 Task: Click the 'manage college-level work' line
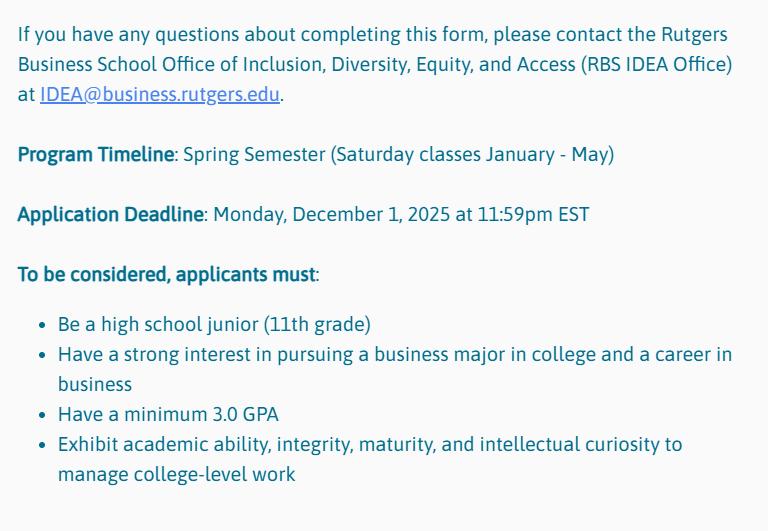pyautogui.click(x=176, y=474)
